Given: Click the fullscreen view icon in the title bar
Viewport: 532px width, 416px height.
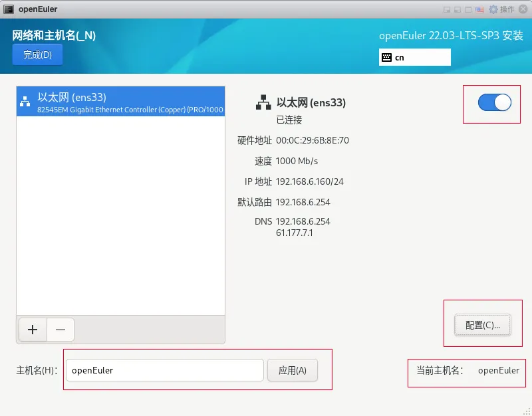Looking at the screenshot, I should (468, 9).
